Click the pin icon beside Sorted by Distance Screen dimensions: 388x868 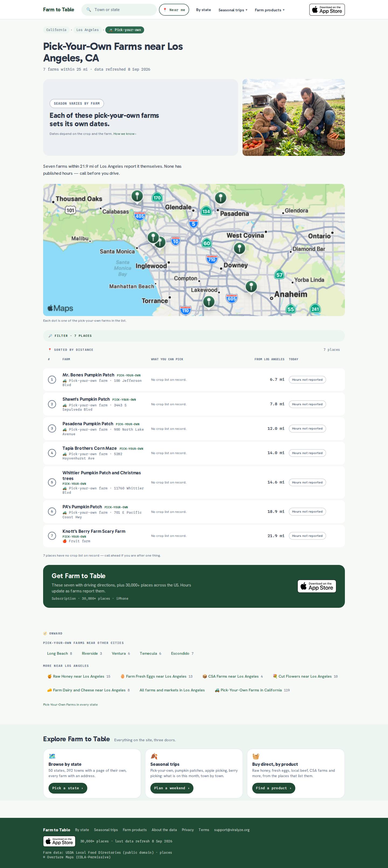coord(50,350)
